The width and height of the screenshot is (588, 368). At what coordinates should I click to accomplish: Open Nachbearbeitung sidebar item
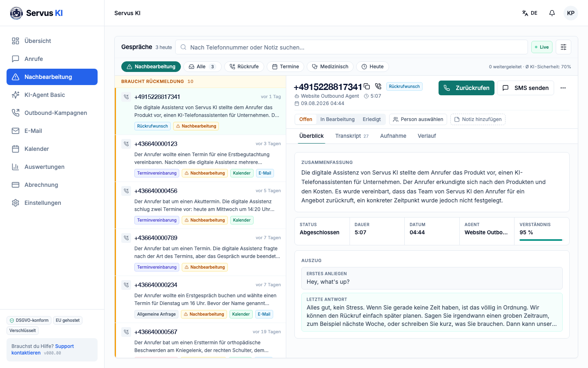click(x=52, y=77)
